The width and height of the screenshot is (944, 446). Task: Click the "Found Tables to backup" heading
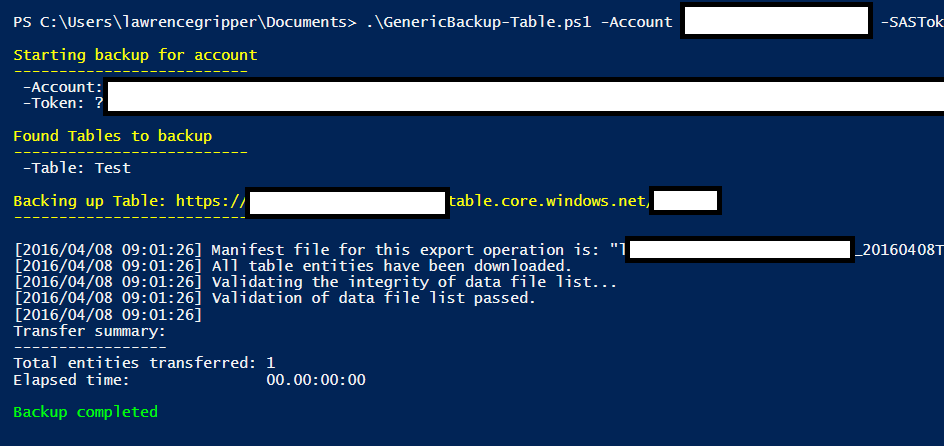[112, 136]
